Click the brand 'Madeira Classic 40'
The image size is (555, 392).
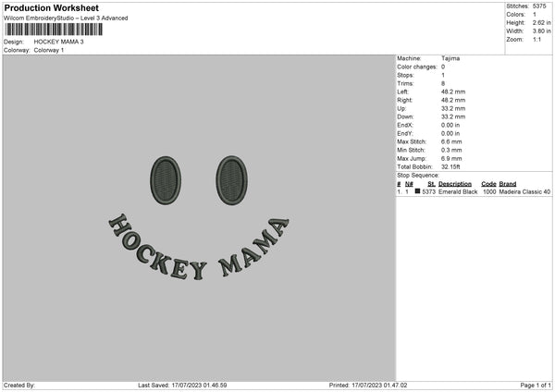coord(524,191)
